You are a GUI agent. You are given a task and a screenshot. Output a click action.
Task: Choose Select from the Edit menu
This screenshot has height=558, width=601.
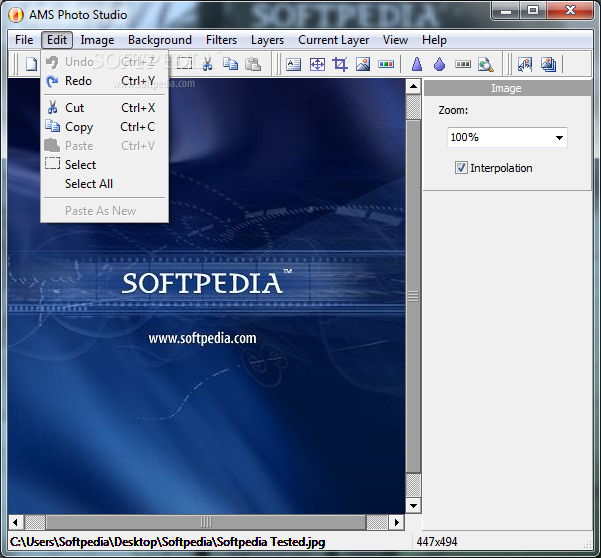pyautogui.click(x=104, y=164)
